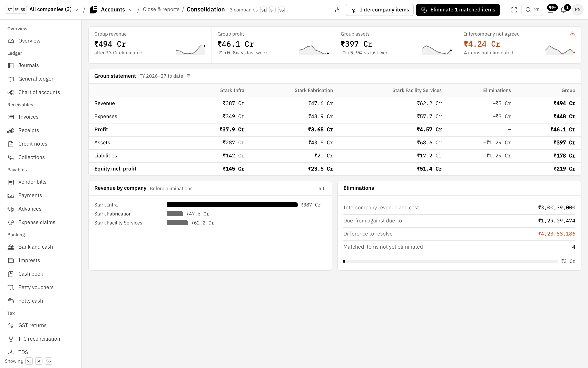Click the Credit notes sidebar icon
The height and width of the screenshot is (368, 588).
tap(11, 144)
